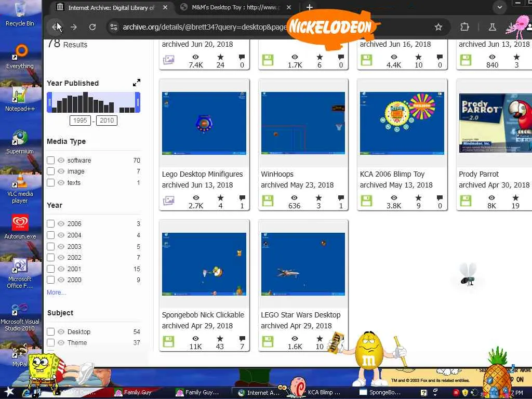The height and width of the screenshot is (399, 532).
Task: Open site information icon in address bar
Action: pos(114,27)
